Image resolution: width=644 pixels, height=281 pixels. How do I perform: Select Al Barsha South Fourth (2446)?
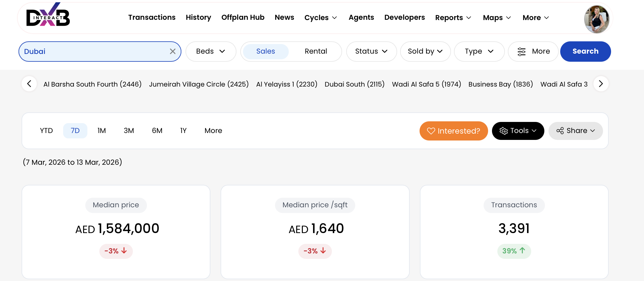[x=92, y=84]
